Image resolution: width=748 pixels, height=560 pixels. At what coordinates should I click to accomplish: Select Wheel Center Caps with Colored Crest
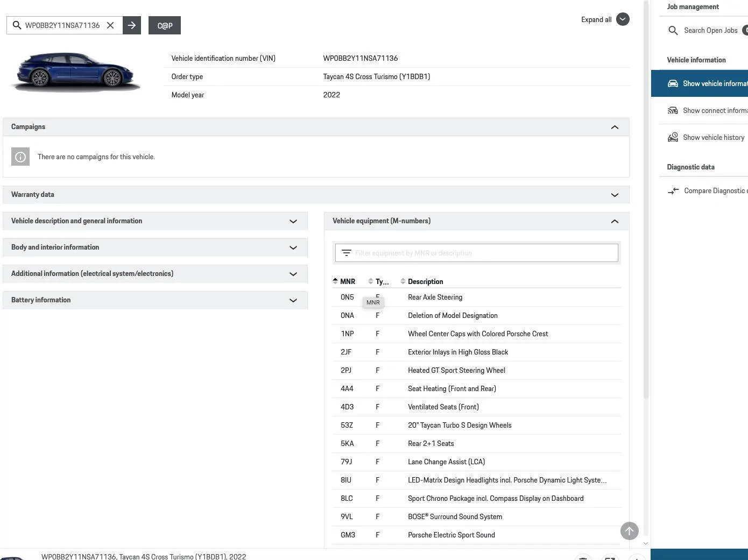click(476, 334)
